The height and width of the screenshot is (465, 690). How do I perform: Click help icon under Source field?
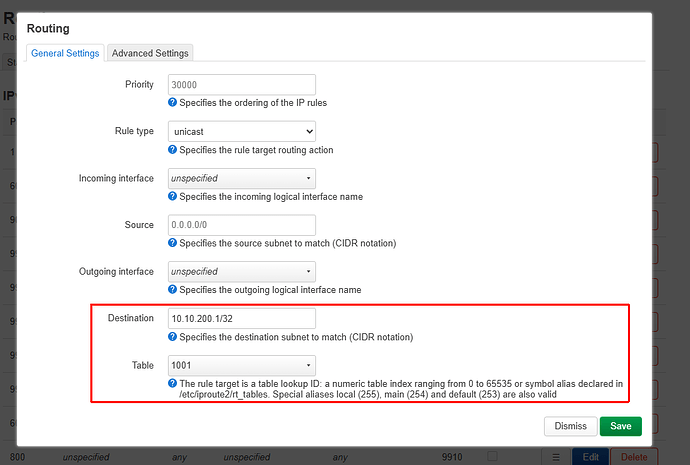[172, 243]
